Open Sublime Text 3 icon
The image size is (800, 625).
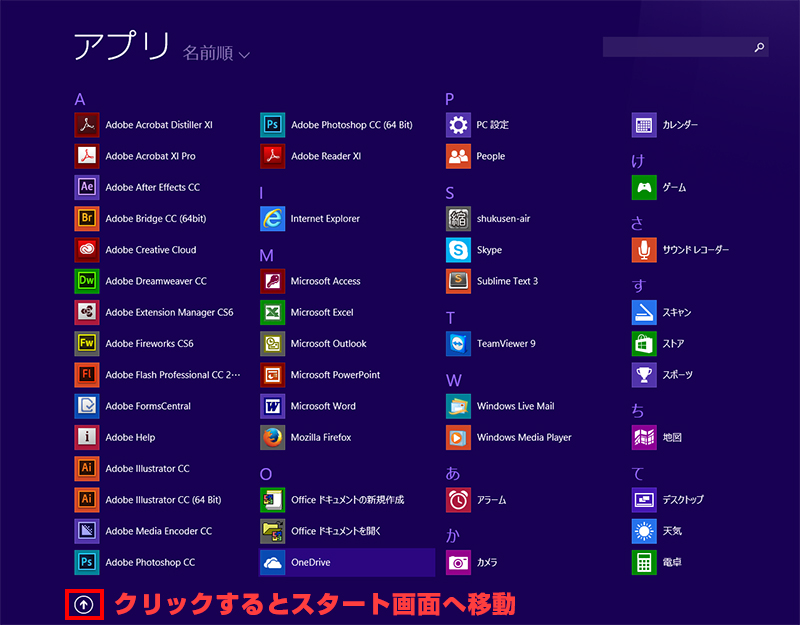click(458, 281)
